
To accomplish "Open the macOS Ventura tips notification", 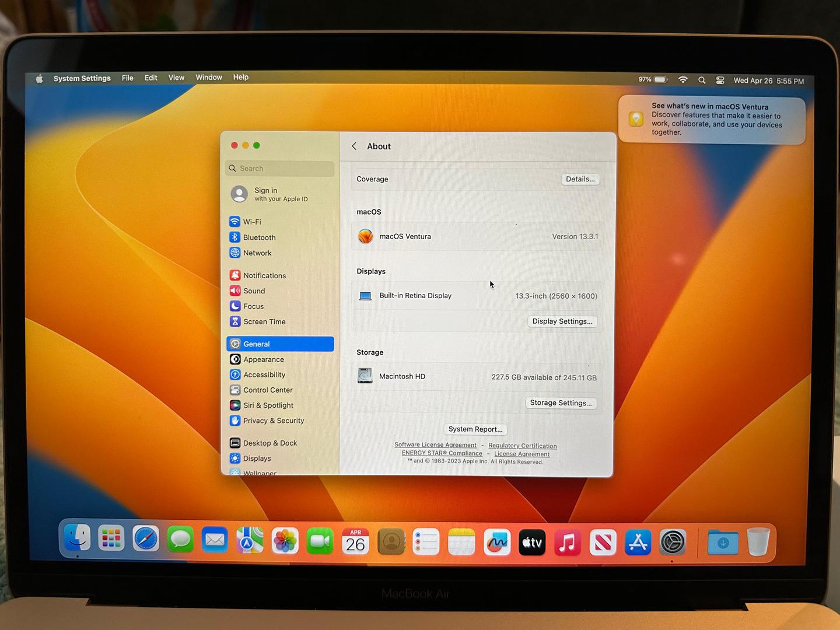I will point(712,119).
